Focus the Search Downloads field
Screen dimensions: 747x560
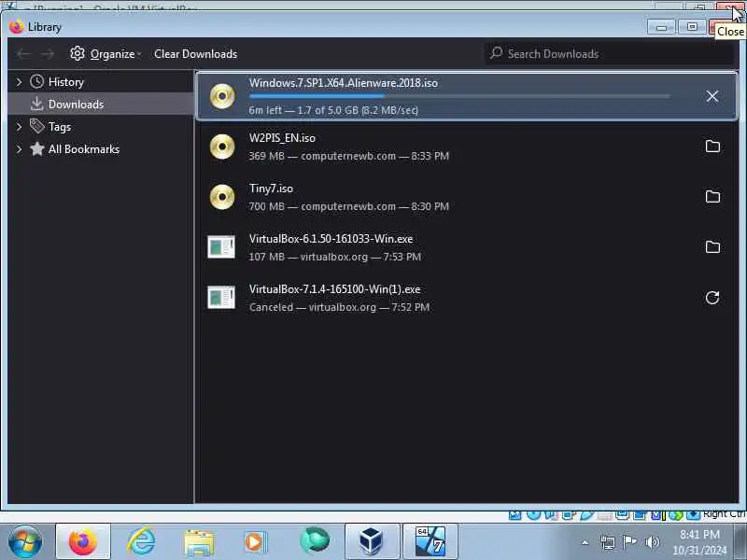click(x=610, y=53)
